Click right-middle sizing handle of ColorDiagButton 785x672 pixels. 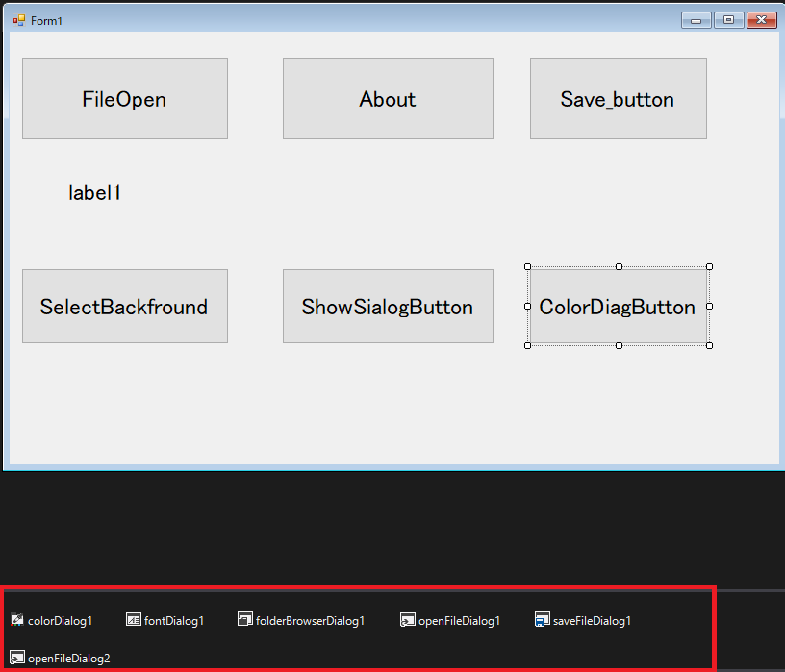[x=709, y=307]
